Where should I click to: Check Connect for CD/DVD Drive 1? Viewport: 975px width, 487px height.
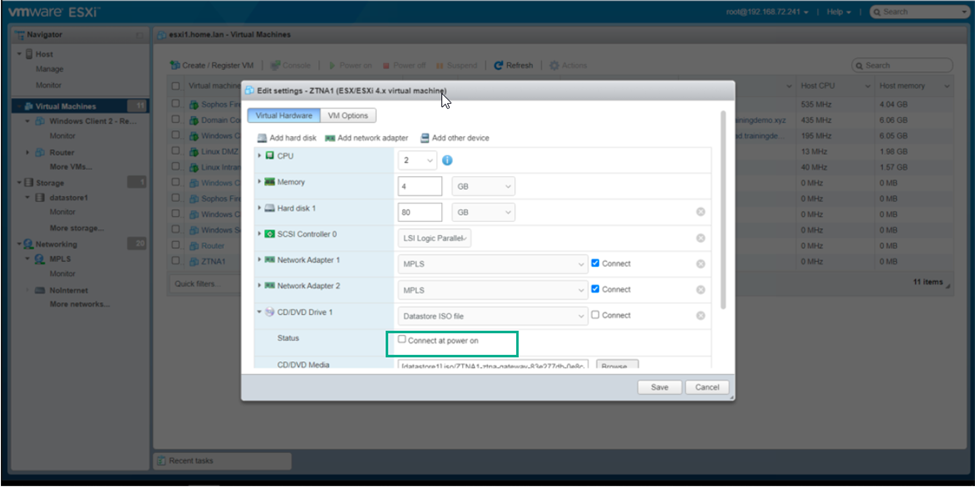coord(595,315)
